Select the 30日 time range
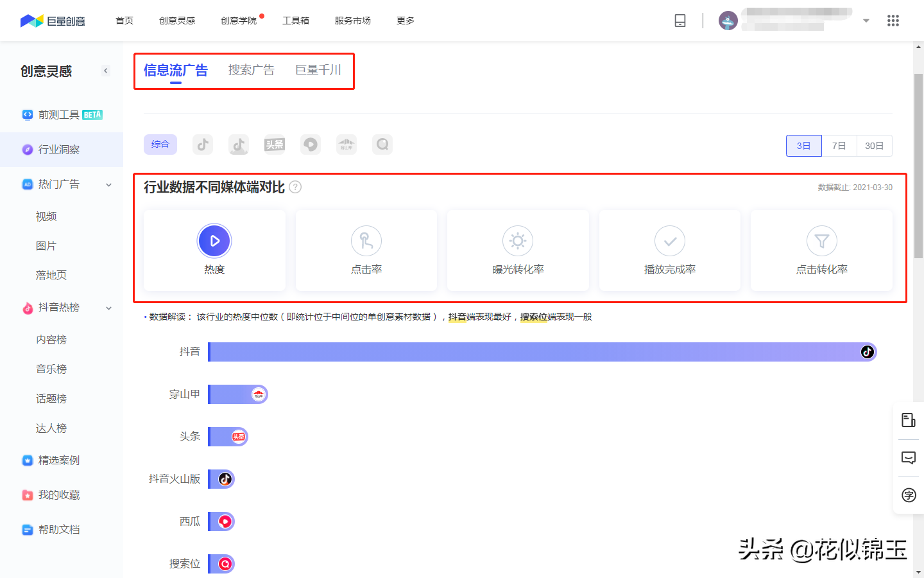Viewport: 924px width, 578px height. (x=875, y=146)
